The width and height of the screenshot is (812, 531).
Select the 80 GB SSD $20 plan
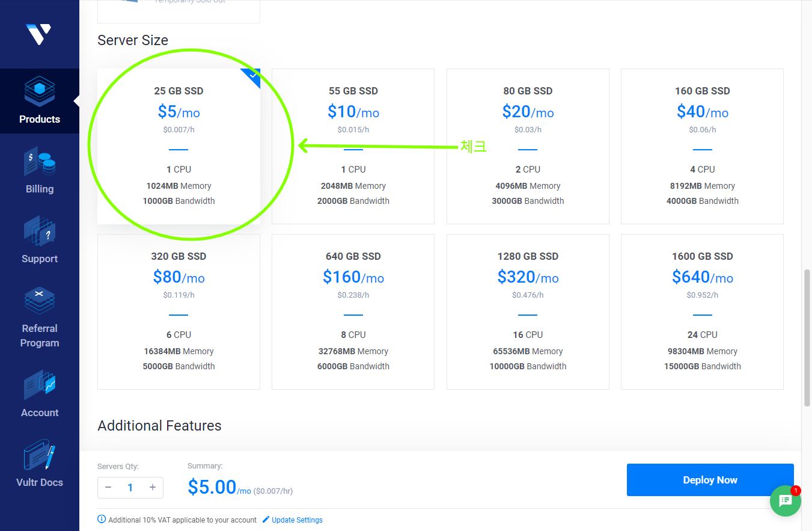click(528, 146)
